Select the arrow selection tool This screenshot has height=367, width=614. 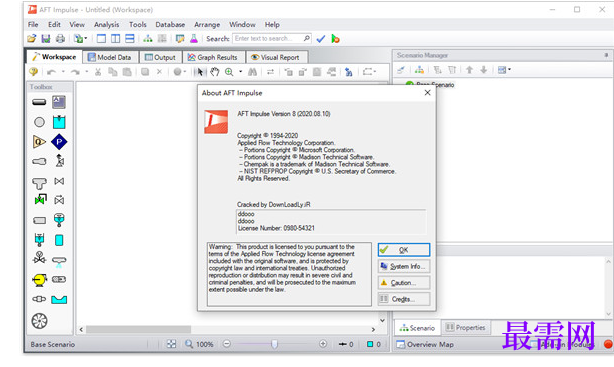(x=200, y=72)
